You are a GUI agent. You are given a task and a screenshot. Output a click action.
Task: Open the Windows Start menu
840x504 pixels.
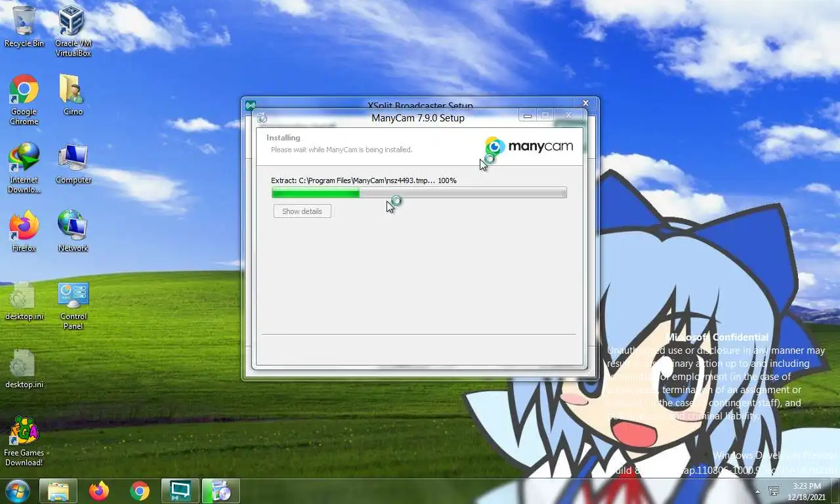[18, 490]
